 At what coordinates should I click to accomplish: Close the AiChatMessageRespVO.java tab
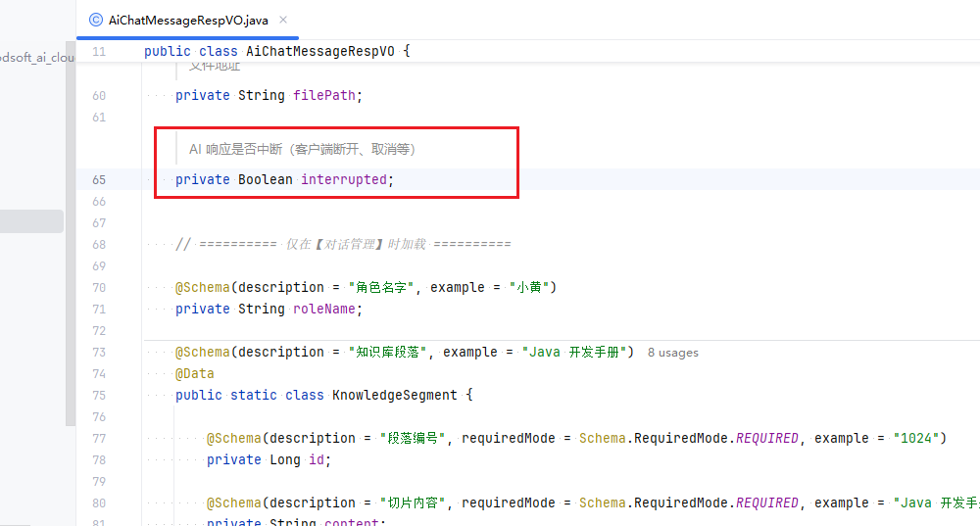[283, 20]
